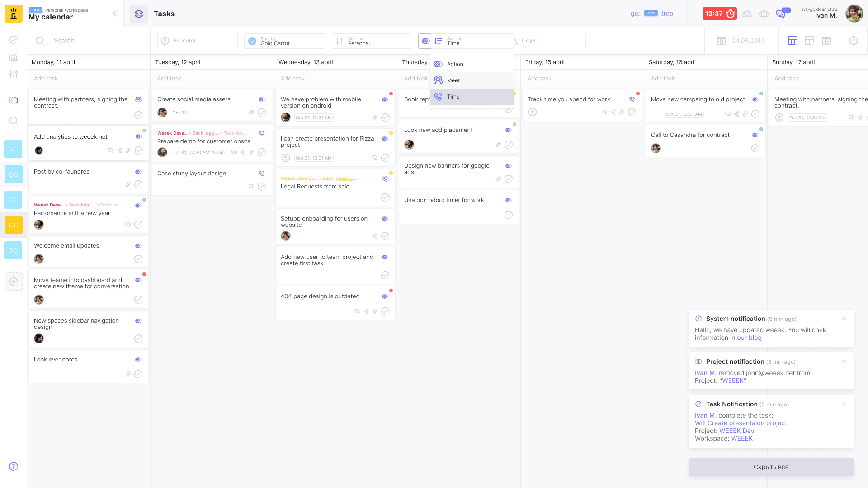
Task: Open chat messages icon with badge
Action: pyautogui.click(x=781, y=14)
